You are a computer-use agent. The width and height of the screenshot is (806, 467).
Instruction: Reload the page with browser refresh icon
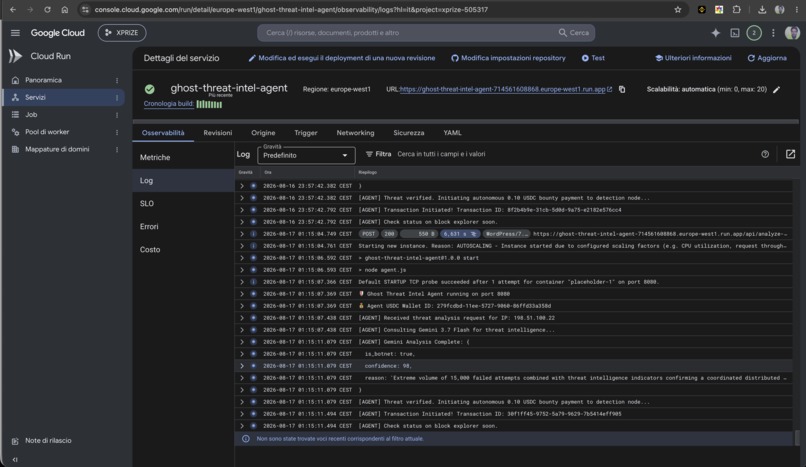tap(47, 9)
